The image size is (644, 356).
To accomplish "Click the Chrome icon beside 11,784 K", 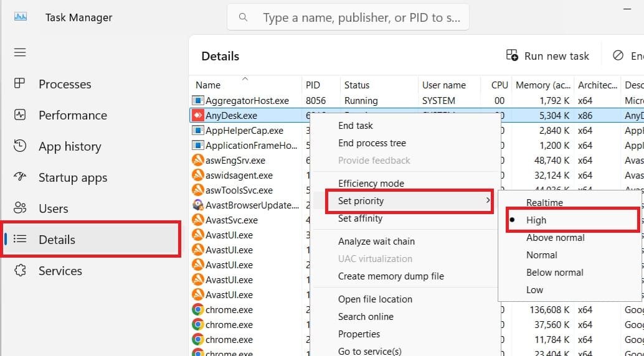I will [198, 340].
